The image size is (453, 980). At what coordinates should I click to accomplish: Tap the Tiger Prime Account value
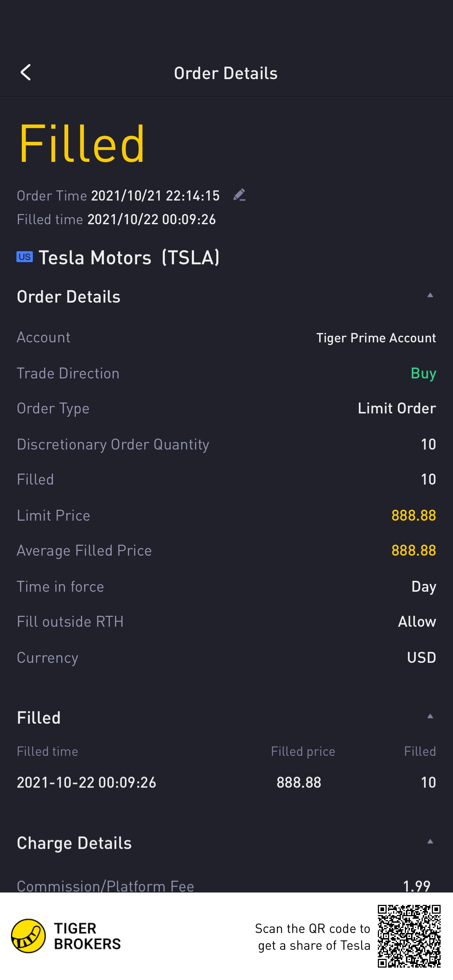point(376,338)
